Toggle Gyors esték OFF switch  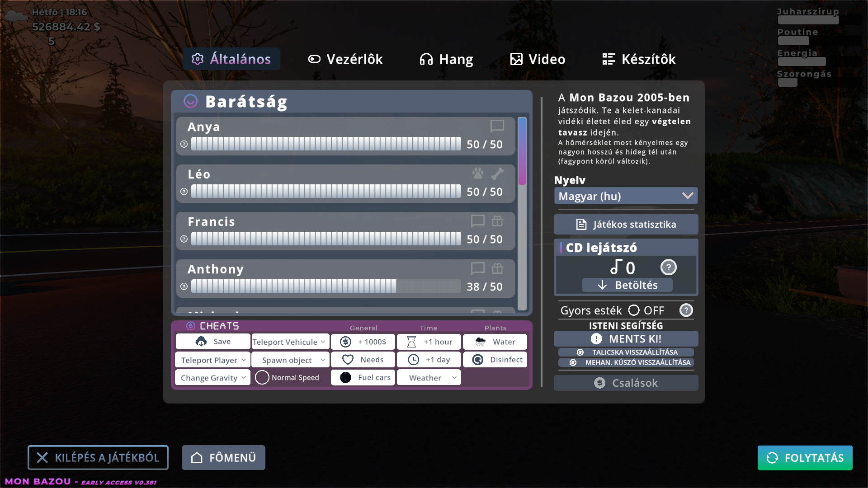[x=634, y=310]
